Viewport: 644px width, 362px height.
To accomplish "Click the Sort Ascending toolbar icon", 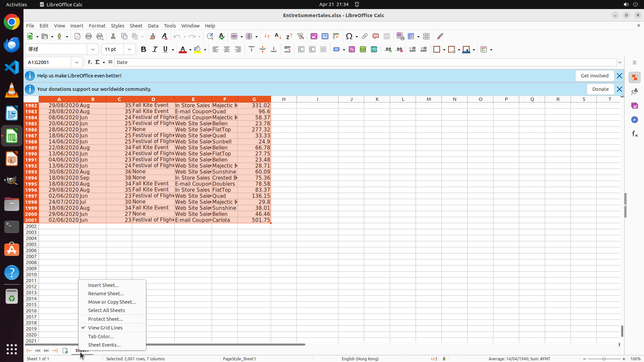I will pyautogui.click(x=278, y=36).
